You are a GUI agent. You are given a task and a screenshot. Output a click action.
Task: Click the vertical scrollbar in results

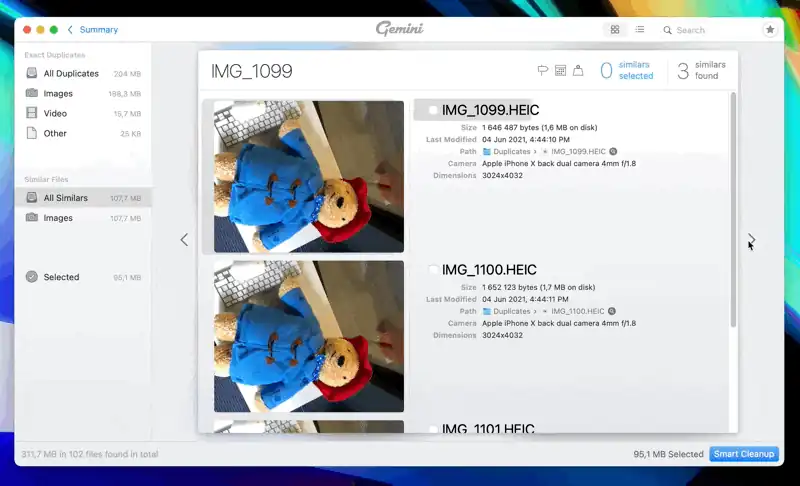pyautogui.click(x=733, y=210)
